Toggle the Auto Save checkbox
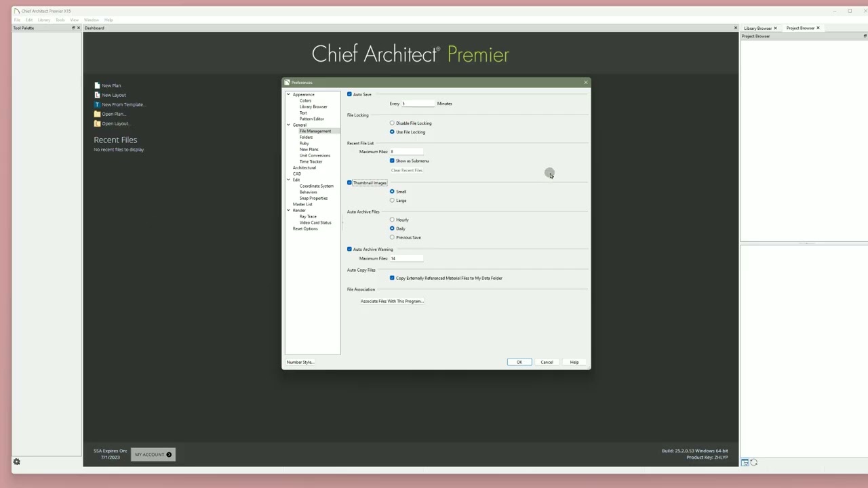This screenshot has height=488, width=868. point(349,94)
